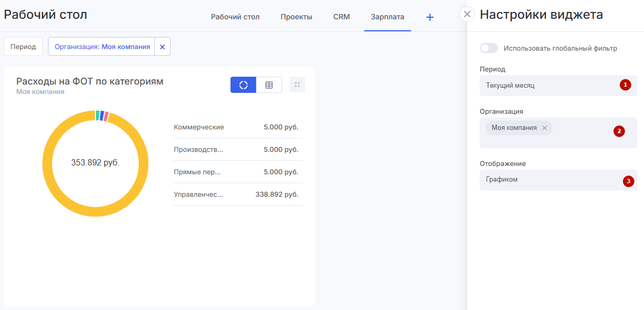Click the Организация: Моя компания filter
This screenshot has height=310, width=644.
102,46
